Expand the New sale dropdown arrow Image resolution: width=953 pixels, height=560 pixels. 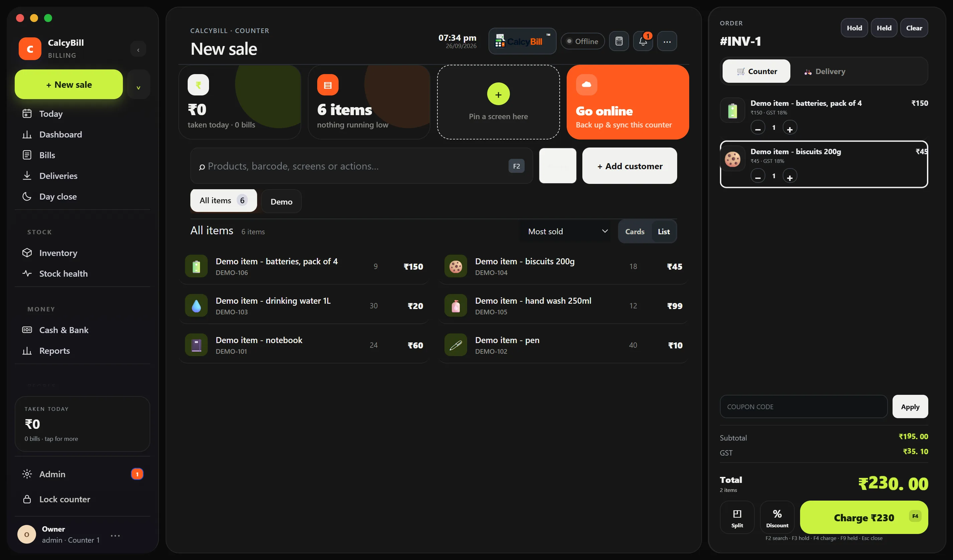[x=138, y=84]
